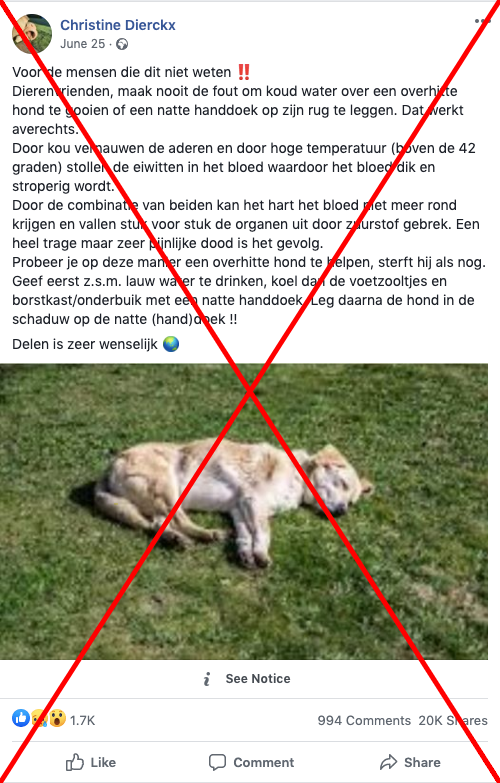Click See Notice link below photo

pos(258,679)
